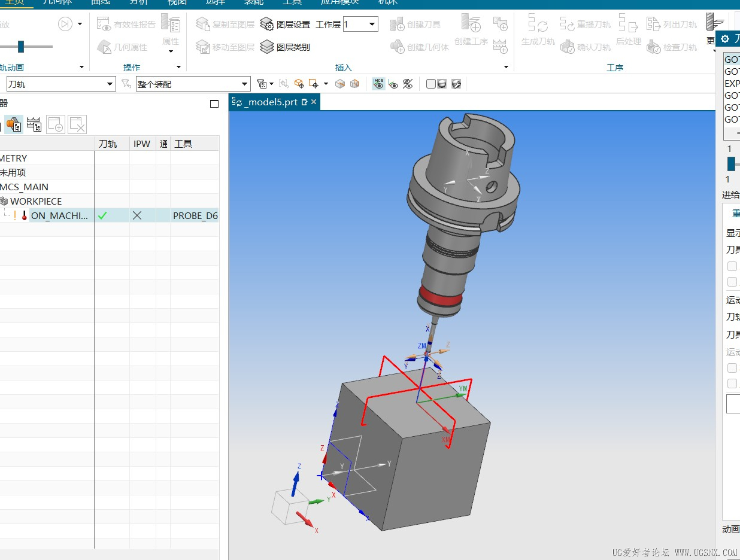Tick the second checkbox below 刀具 label
740x560 pixels.
pos(732,282)
